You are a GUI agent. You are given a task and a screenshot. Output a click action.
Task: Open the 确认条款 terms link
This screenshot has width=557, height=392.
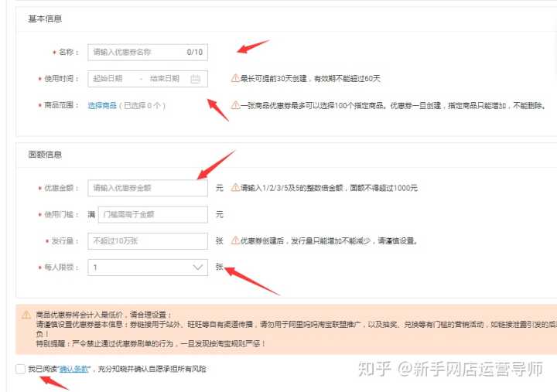tap(73, 369)
